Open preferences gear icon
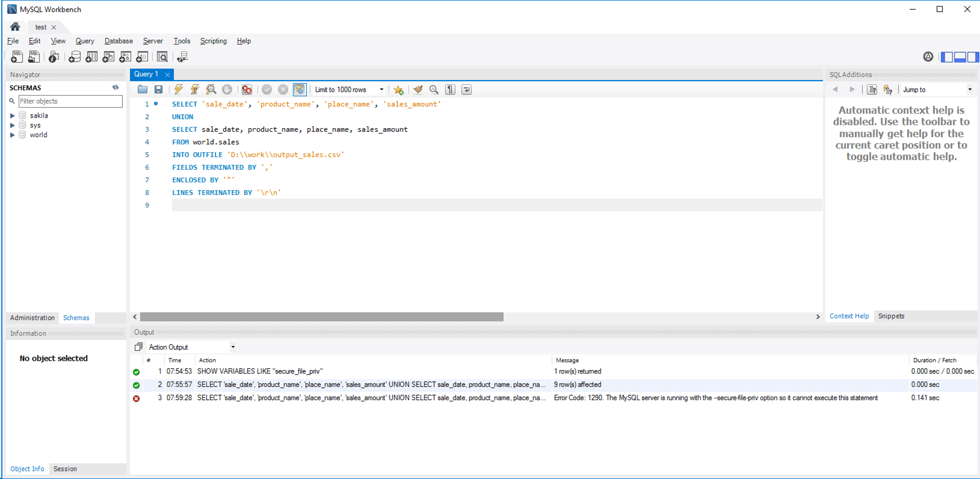Image resolution: width=980 pixels, height=479 pixels. coord(928,57)
